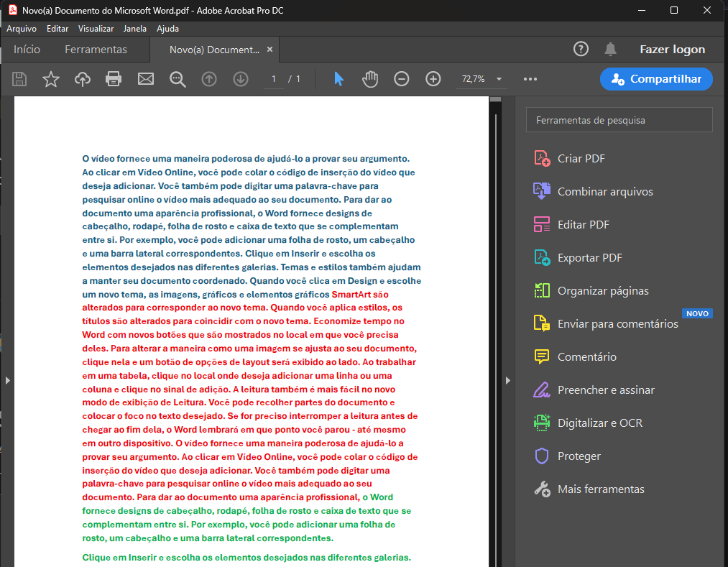Collapse the right tools pane arrow
Viewport: 728px width, 567px height.
(508, 380)
